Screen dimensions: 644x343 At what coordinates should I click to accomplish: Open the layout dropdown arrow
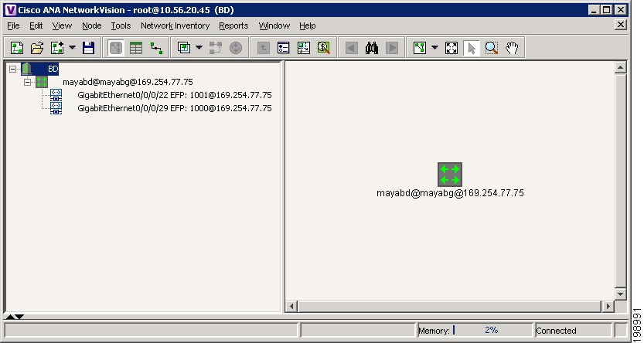(x=435, y=48)
